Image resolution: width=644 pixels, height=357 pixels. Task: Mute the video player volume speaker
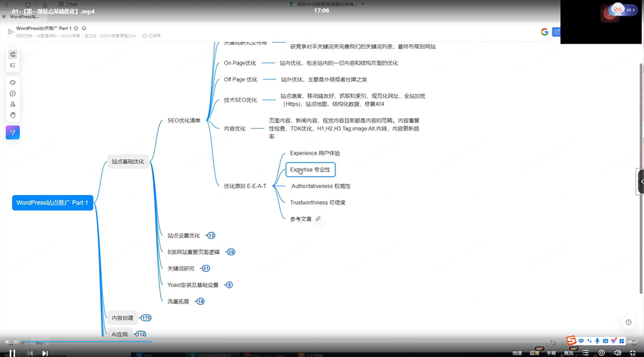tap(618, 352)
